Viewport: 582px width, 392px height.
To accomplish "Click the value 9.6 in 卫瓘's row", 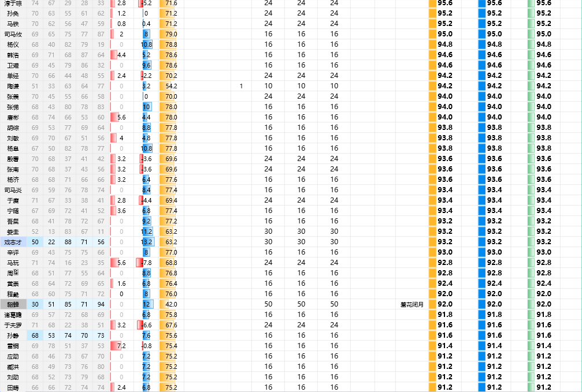I will pos(146,65).
